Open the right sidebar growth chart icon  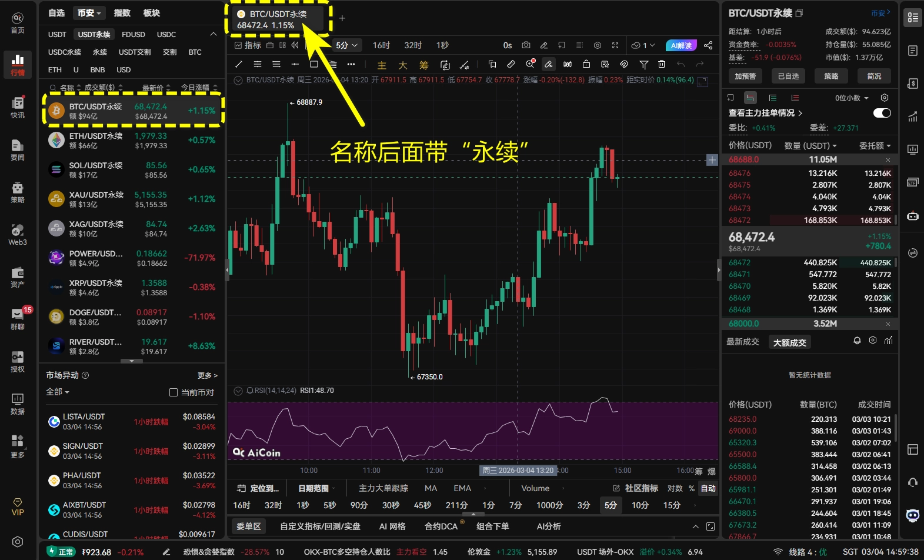pyautogui.click(x=913, y=116)
